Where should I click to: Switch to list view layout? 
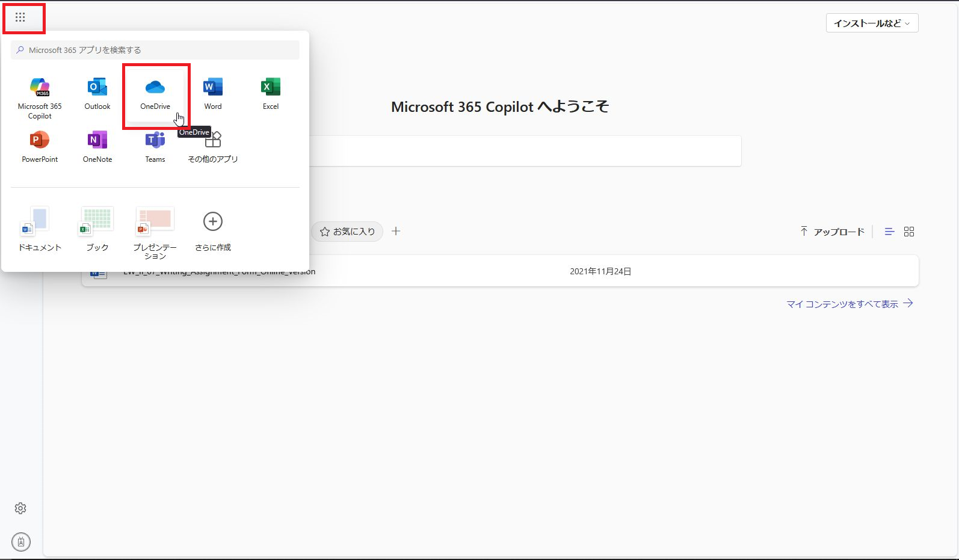889,232
